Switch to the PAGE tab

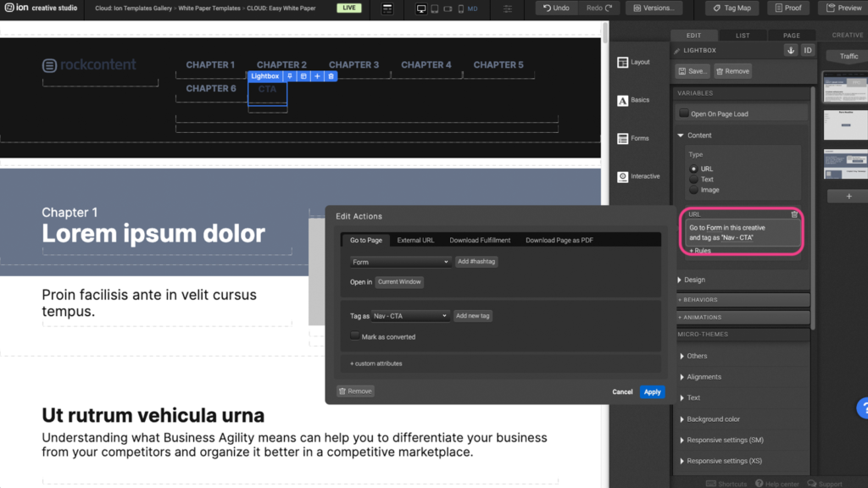pos(791,36)
